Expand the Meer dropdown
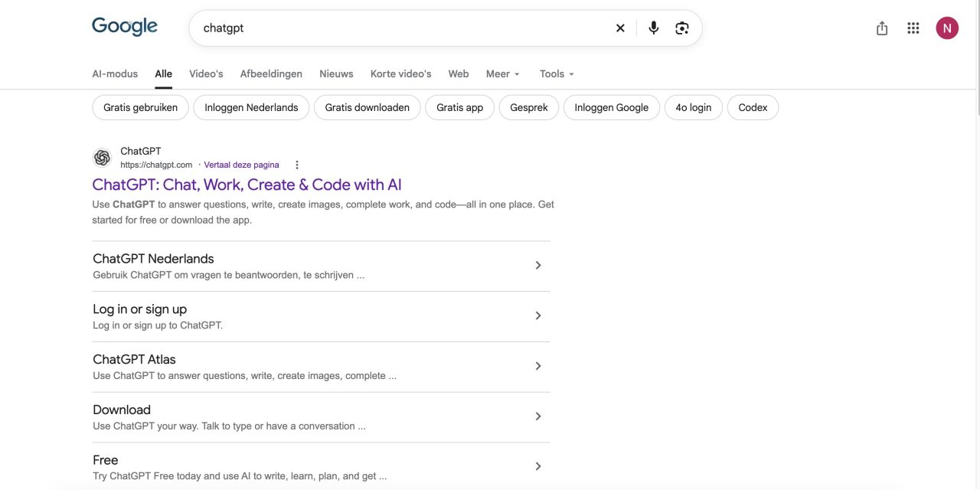The height and width of the screenshot is (490, 980). 503,73
